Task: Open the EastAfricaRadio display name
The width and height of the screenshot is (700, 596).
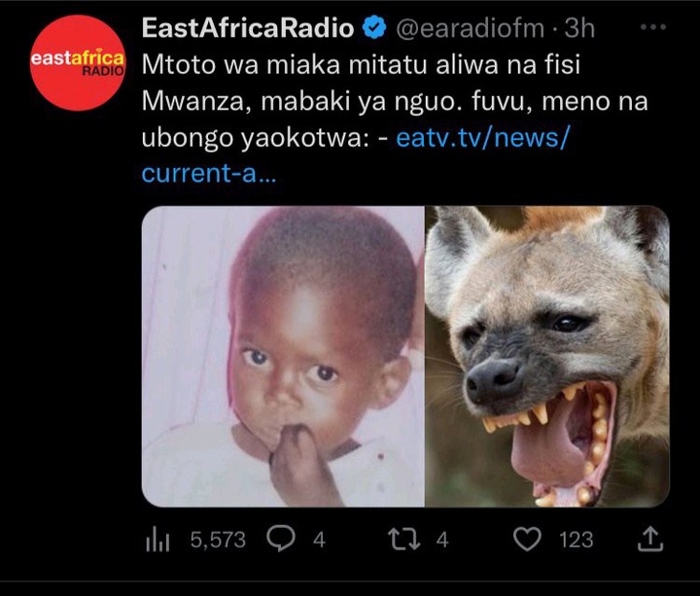Action: (x=248, y=28)
